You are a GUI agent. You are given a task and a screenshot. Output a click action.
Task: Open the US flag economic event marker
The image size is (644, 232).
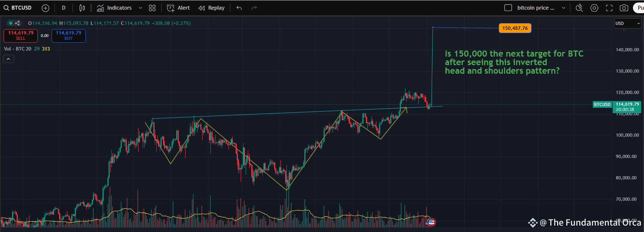click(x=431, y=222)
